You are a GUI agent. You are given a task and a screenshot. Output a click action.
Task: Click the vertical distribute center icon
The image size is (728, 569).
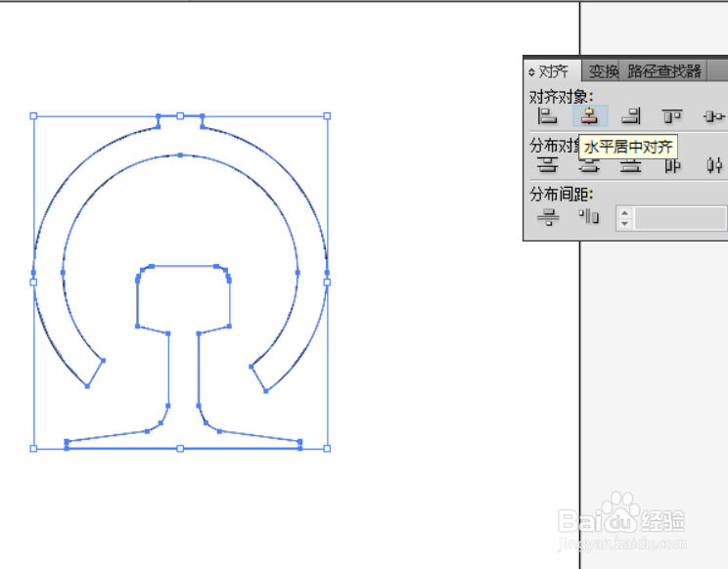[589, 166]
